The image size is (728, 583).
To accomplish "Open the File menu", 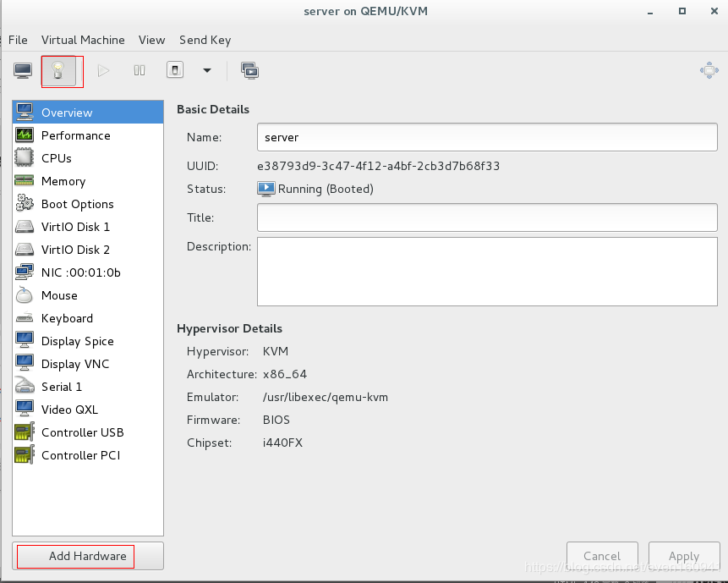I will [x=18, y=40].
